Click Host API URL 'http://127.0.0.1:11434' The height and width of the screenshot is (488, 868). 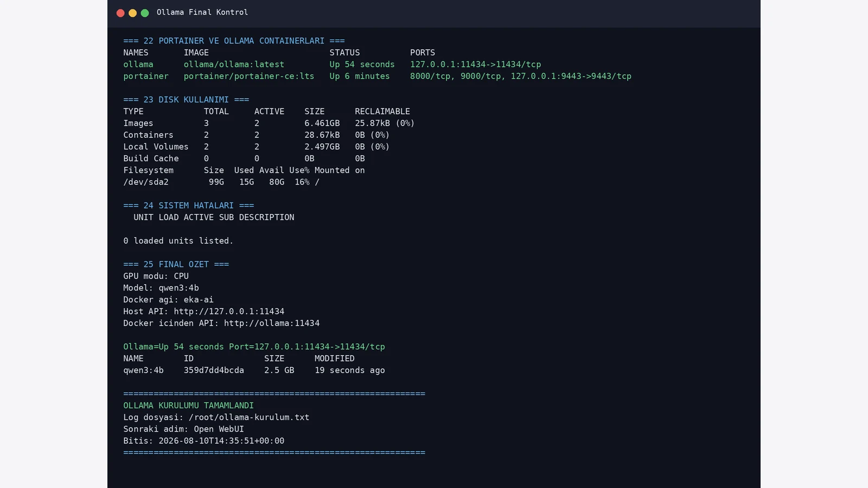229,312
